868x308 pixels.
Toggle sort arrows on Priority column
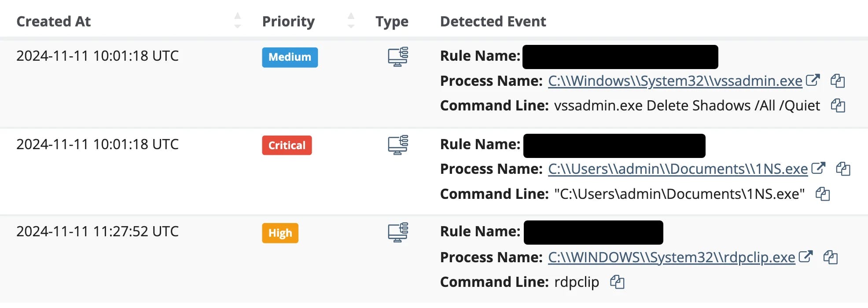point(351,21)
